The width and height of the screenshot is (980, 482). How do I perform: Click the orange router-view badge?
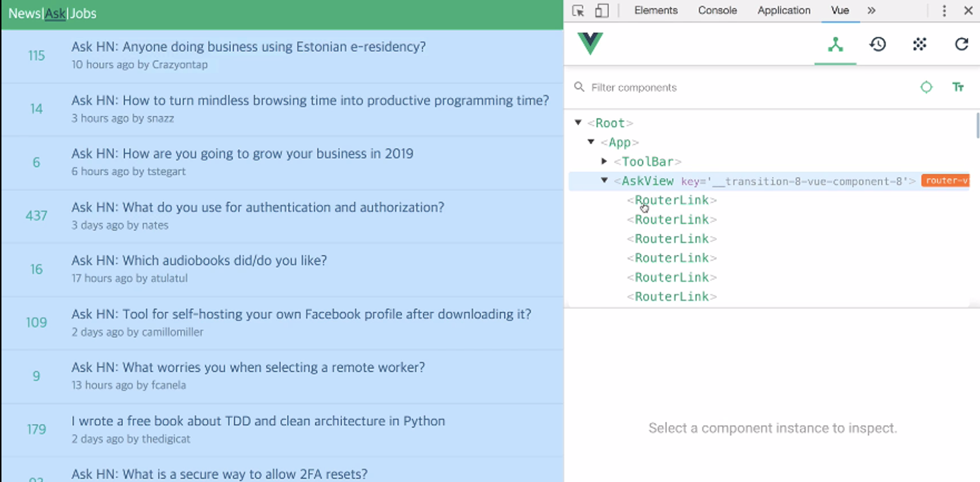coord(945,181)
